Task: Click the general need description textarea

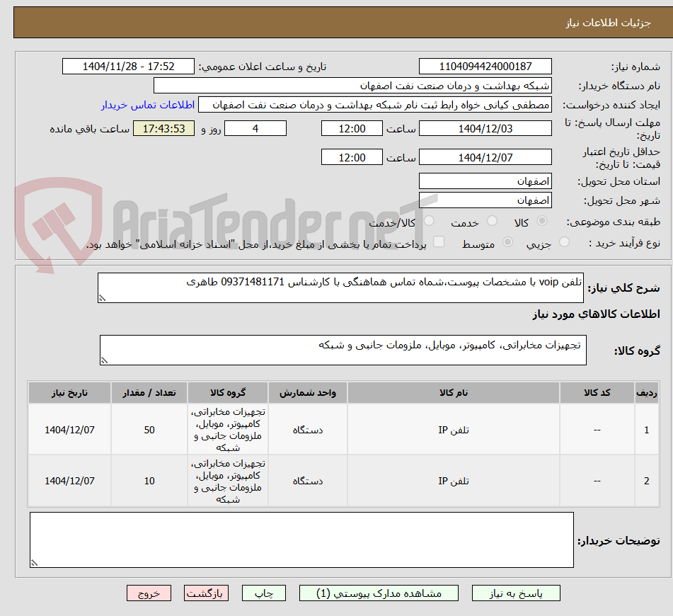Action: tap(341, 287)
